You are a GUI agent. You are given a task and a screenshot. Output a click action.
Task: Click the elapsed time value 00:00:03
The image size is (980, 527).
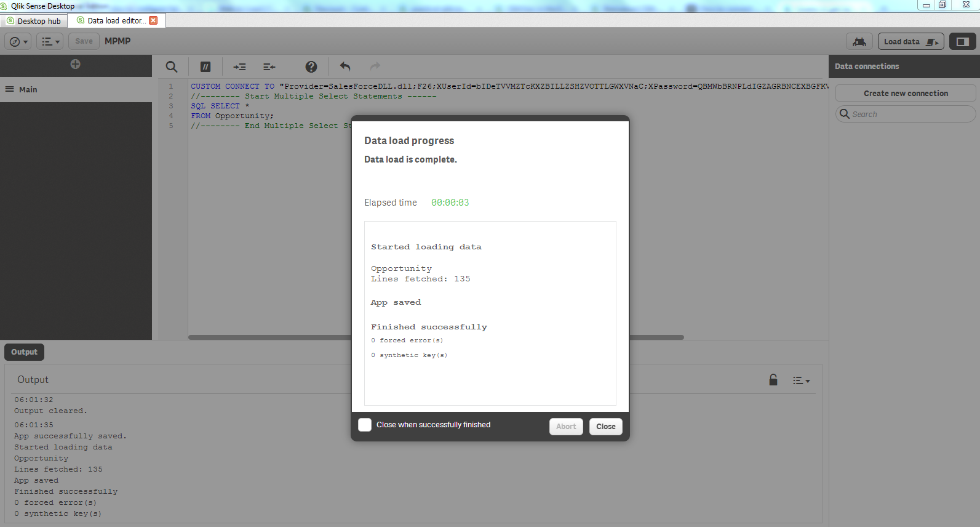pos(450,203)
